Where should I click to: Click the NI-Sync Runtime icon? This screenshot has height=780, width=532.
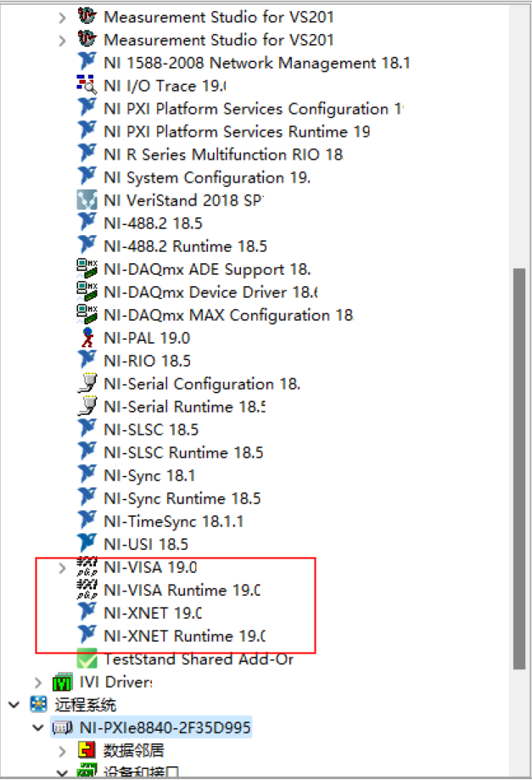pos(87,497)
